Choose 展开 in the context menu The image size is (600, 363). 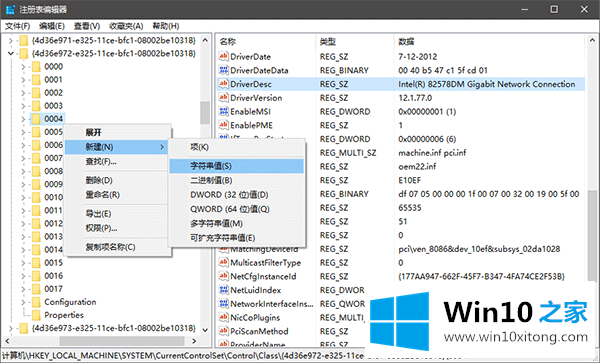click(x=117, y=133)
